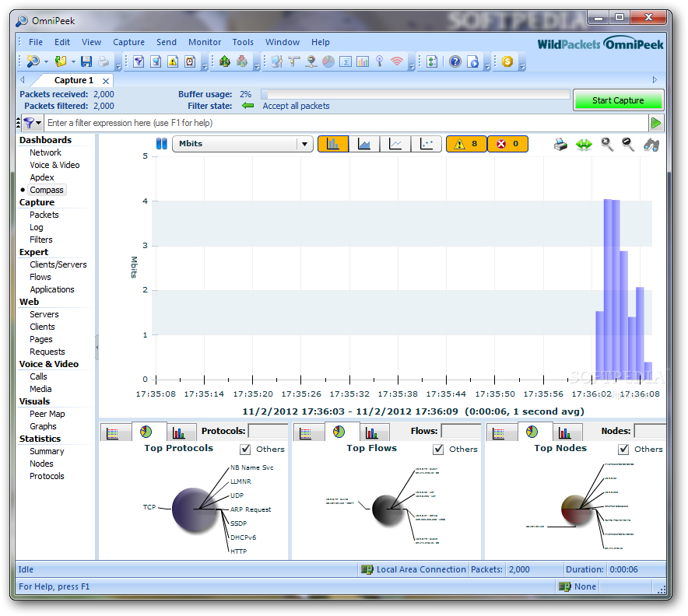Click the green double-arrow fit icon
Viewport: 688px width, 616px height.
tap(584, 144)
